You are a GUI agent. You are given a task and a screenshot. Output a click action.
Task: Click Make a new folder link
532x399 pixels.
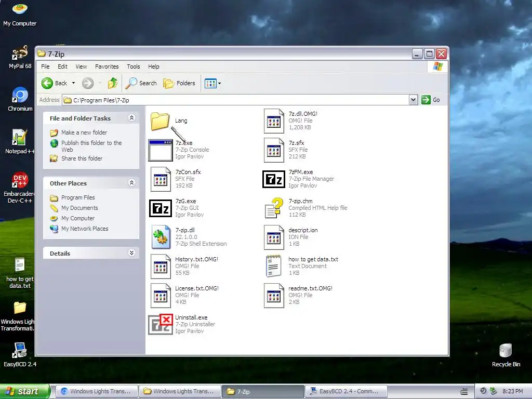(84, 132)
